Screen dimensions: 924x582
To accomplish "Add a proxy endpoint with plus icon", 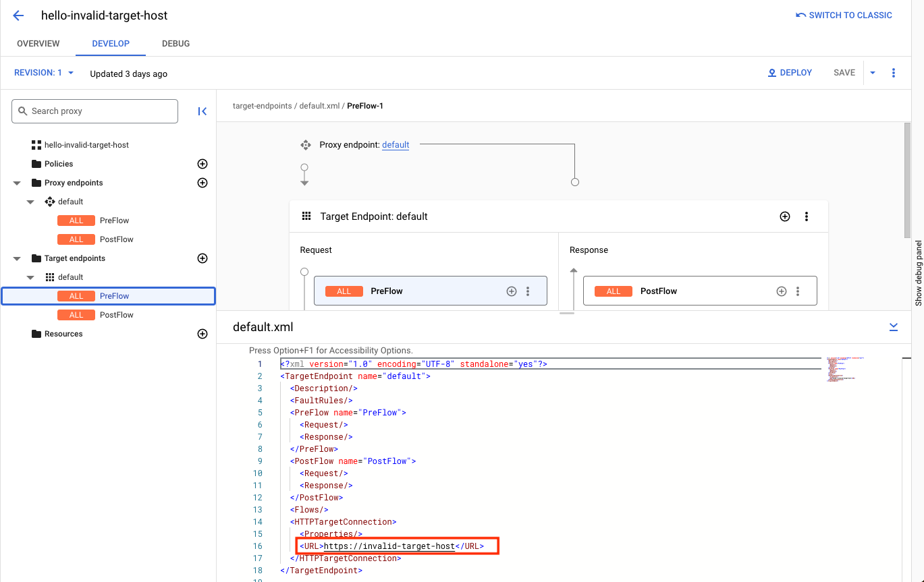I will tap(202, 183).
